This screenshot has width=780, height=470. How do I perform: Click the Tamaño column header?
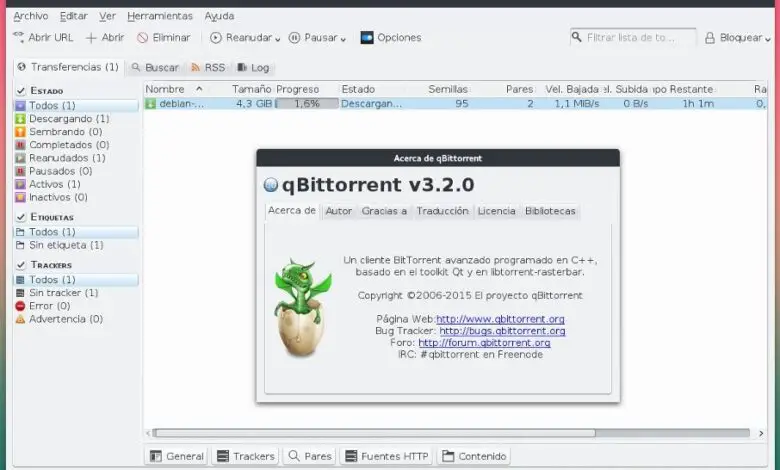(251, 89)
